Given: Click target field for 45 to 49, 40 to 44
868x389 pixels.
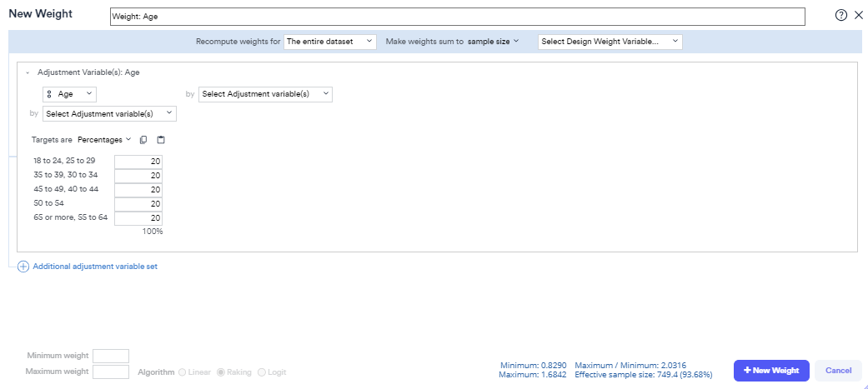Looking at the screenshot, I should [138, 191].
